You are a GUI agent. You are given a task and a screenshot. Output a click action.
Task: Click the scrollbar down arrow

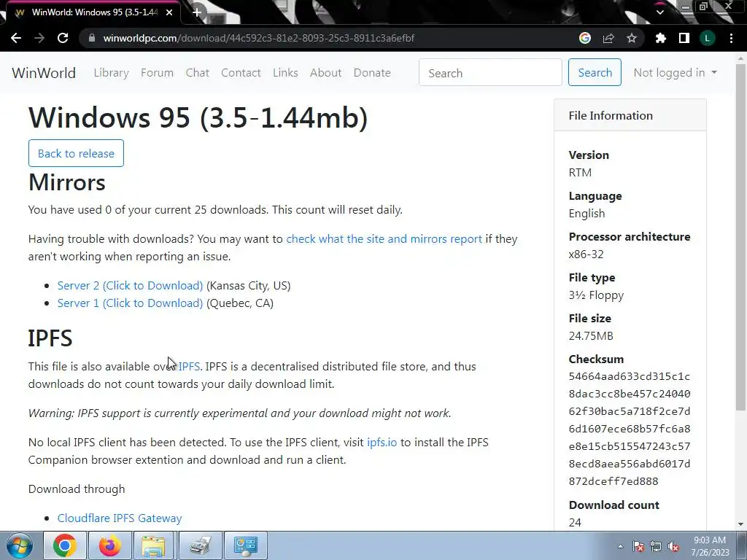point(741,524)
